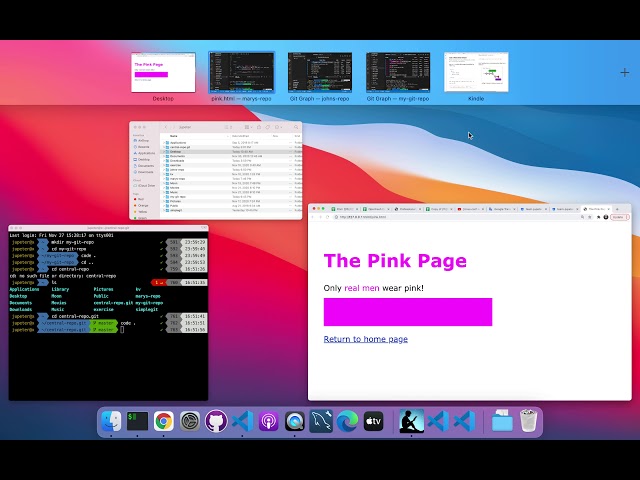Screen dimensions: 640x480
Task: Open Google Chrome in the dock
Action: [x=164, y=422]
